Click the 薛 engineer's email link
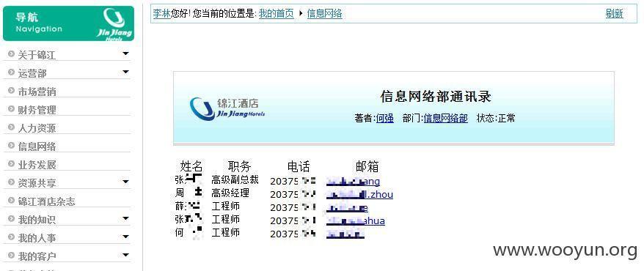This screenshot has width=644, height=271. tap(347, 208)
